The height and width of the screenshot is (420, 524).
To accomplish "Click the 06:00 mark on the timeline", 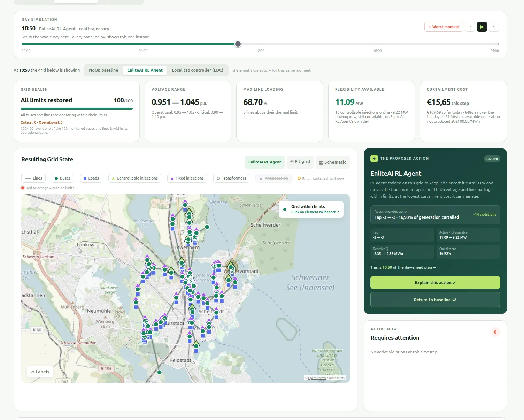I will point(143,51).
